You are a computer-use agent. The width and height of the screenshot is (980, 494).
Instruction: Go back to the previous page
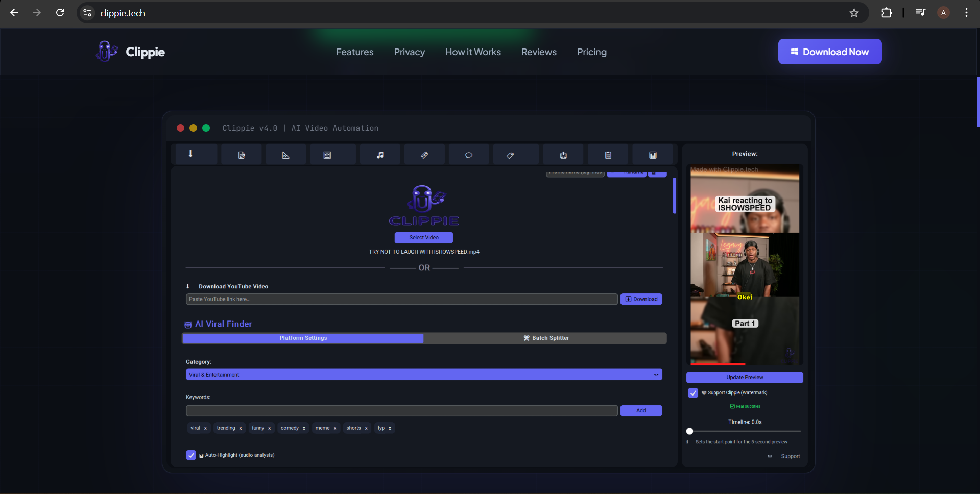14,13
